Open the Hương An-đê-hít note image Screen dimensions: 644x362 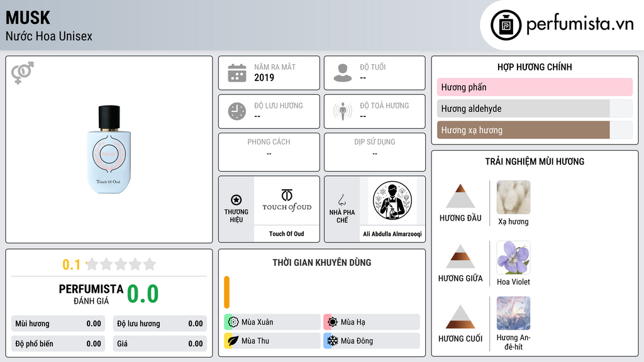(513, 313)
